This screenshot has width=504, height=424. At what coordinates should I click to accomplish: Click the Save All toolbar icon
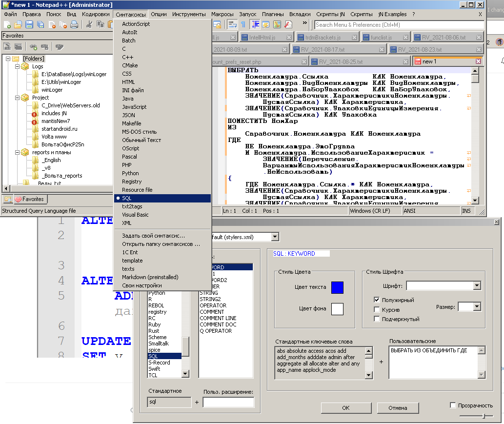(x=40, y=24)
